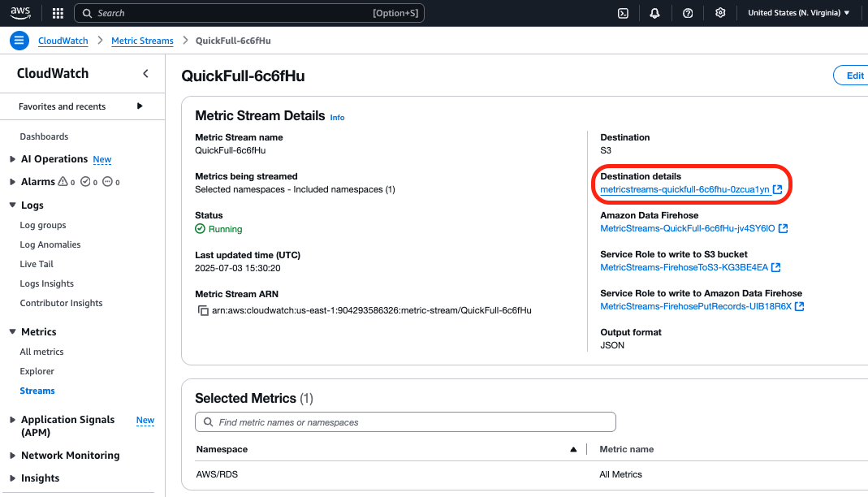Open the metricstreams-quickfull S3 destination link
Image resolution: width=868 pixels, height=497 pixels.
coord(684,189)
